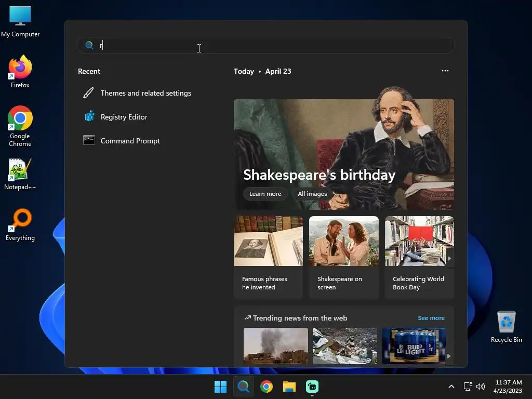Open the network icon in the system tray
532x399 pixels.
[x=468, y=387]
